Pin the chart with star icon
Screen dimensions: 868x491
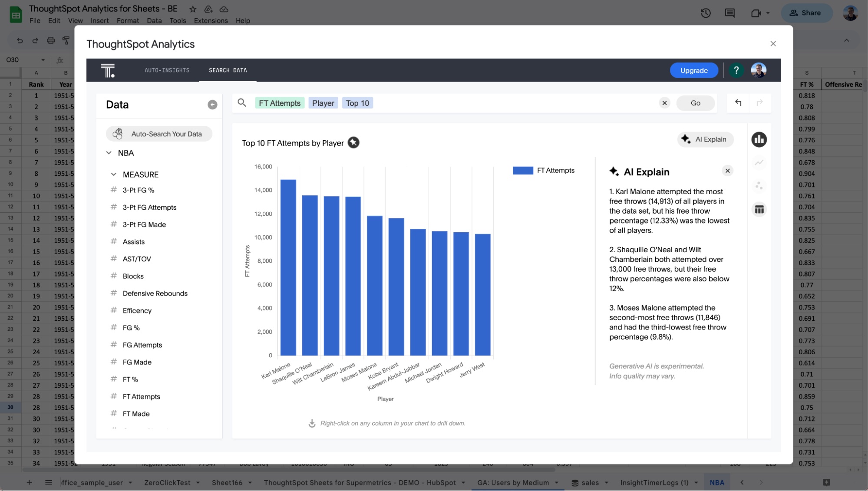pos(353,143)
